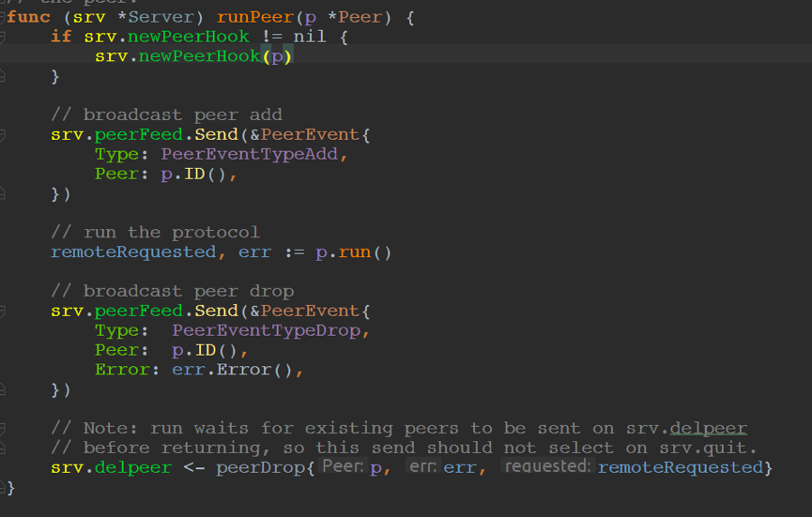Click the 'if' keyword
The height and width of the screenshot is (517, 812).
pos(61,37)
